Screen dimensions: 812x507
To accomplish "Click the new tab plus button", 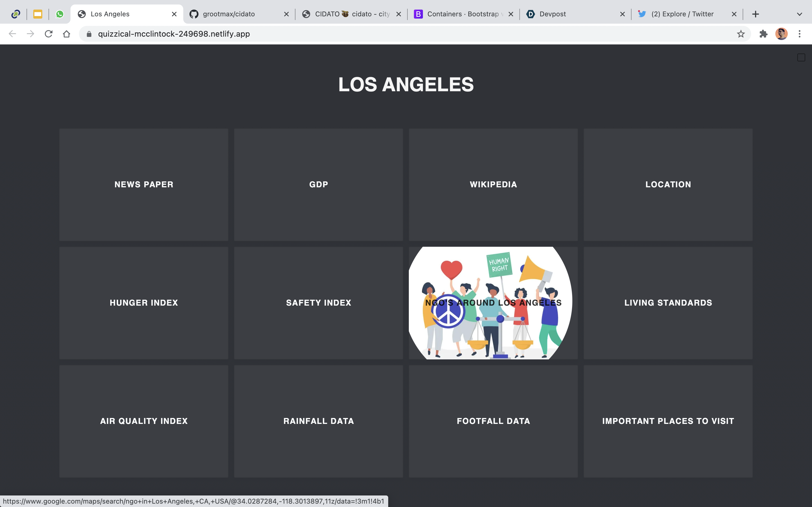I will point(756,14).
